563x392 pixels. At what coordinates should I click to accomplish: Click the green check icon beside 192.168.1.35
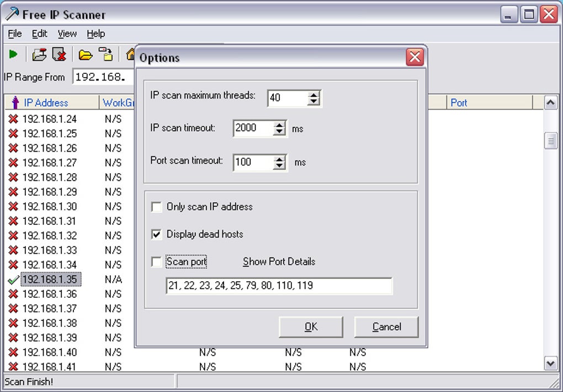tap(13, 280)
